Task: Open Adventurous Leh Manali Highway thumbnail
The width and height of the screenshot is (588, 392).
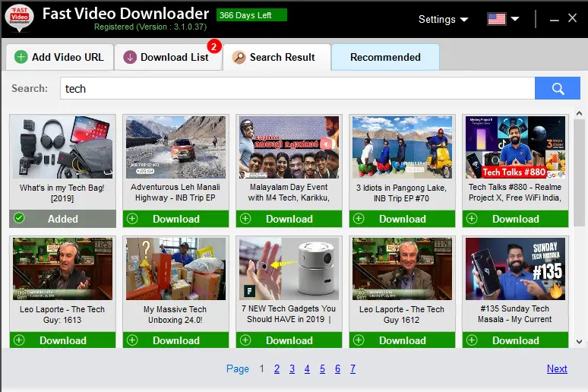Action: click(176, 147)
